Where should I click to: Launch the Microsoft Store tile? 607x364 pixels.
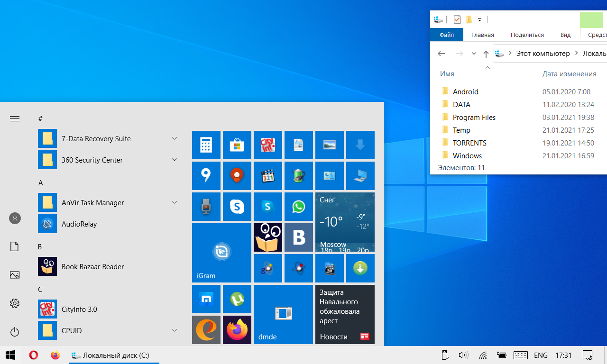(x=237, y=145)
